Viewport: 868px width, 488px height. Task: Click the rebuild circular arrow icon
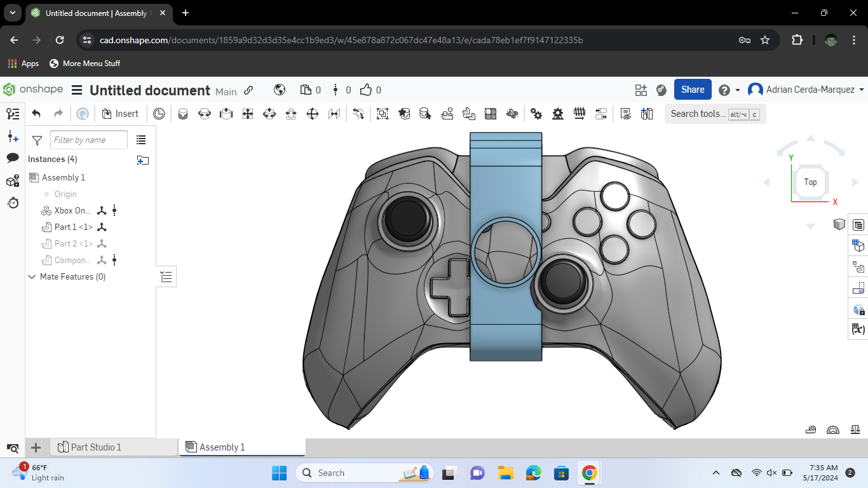[82, 114]
